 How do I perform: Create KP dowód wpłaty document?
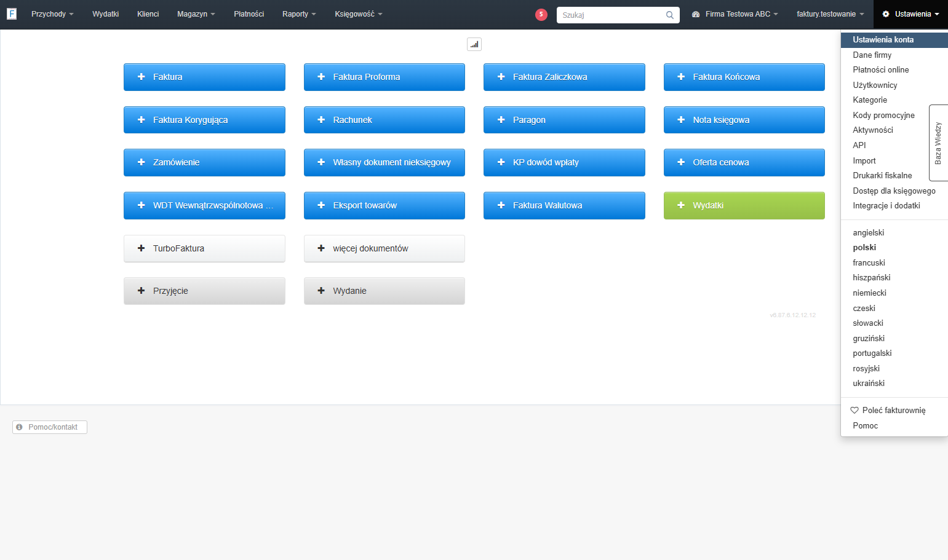click(x=564, y=162)
